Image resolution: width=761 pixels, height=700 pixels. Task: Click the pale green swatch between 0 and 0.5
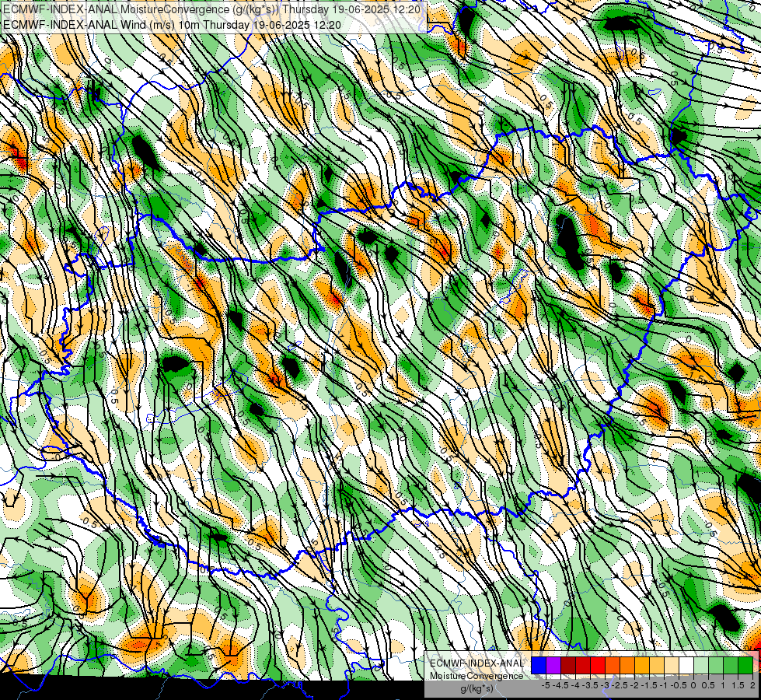point(701,665)
